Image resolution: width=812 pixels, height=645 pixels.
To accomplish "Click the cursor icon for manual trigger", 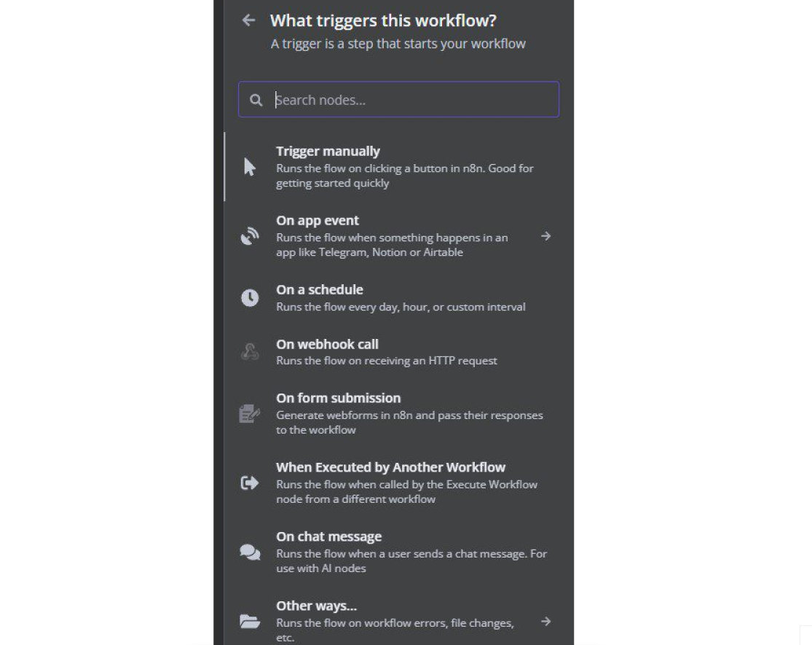I will pos(250,167).
